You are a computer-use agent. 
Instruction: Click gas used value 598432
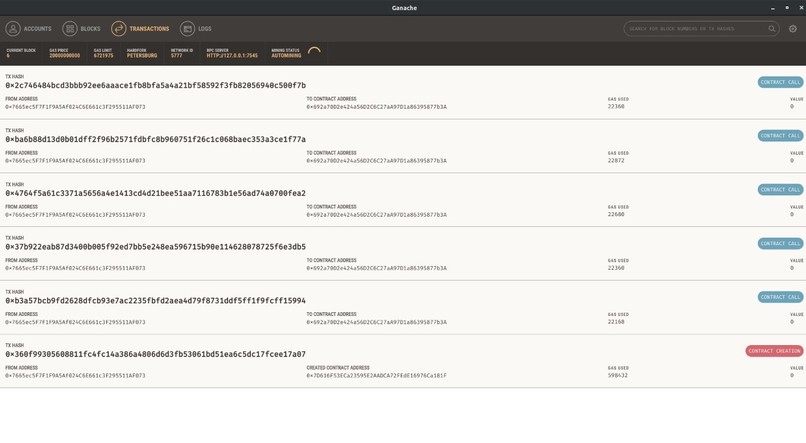point(617,376)
